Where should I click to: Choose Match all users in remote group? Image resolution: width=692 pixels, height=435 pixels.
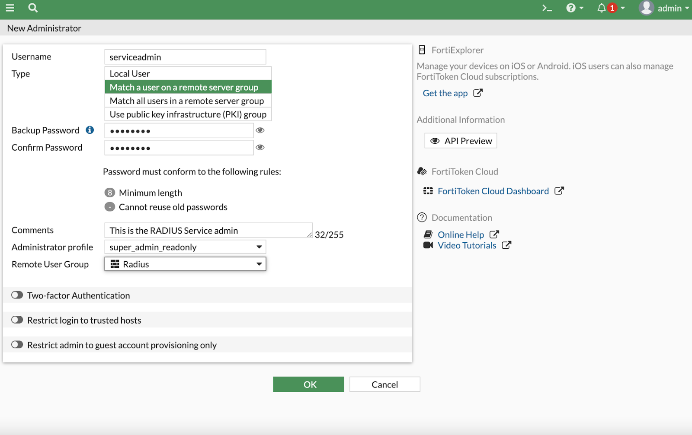coord(188,101)
